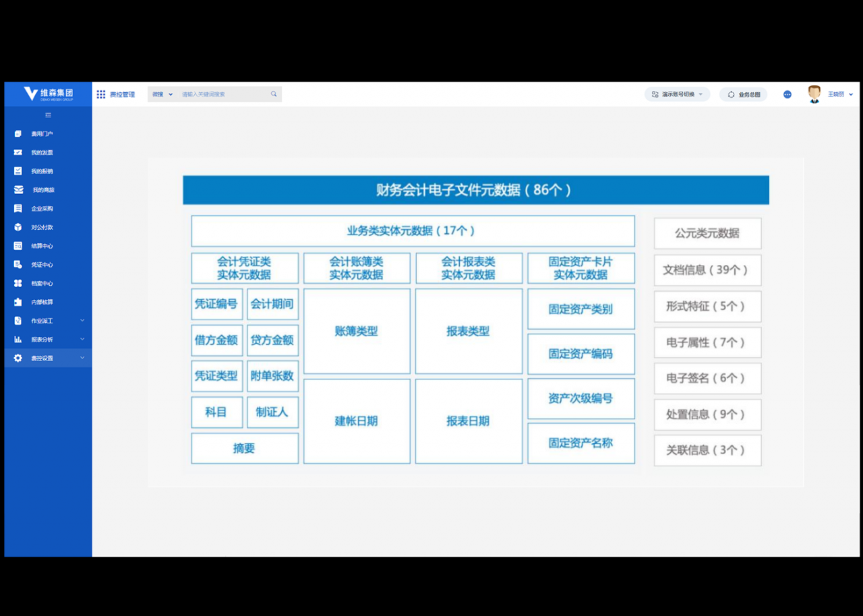Click the magnifier search icon
This screenshot has width=863, height=616.
tap(274, 94)
